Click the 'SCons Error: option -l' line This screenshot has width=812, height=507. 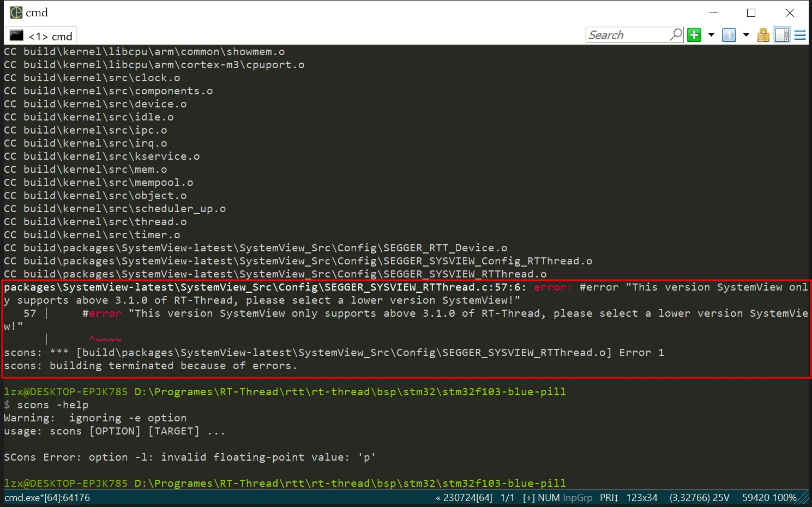point(190,457)
